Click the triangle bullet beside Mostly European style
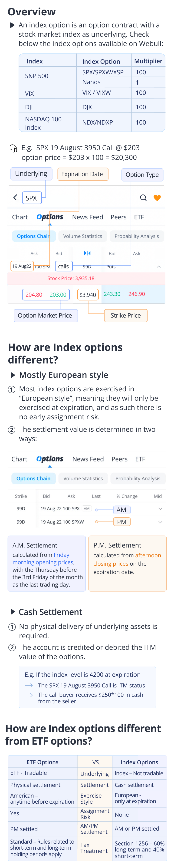 tap(13, 375)
